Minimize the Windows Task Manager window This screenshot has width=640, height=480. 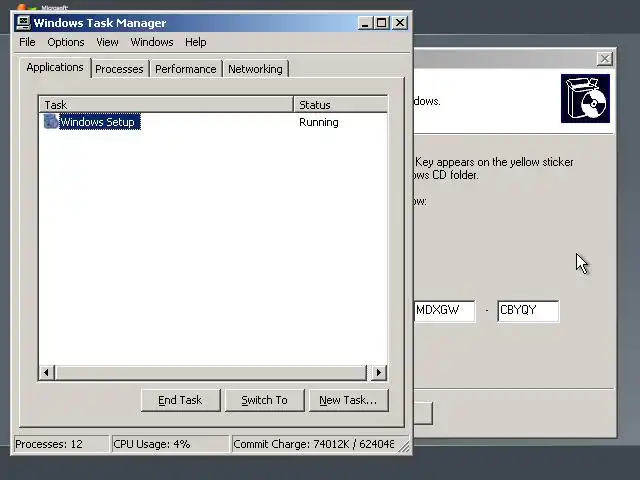click(365, 23)
